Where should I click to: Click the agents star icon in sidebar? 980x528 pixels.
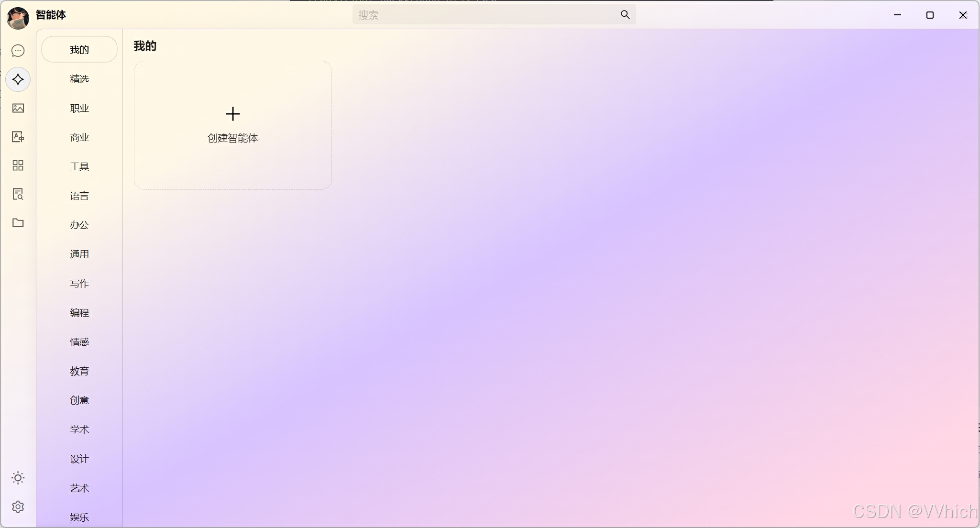tap(18, 79)
